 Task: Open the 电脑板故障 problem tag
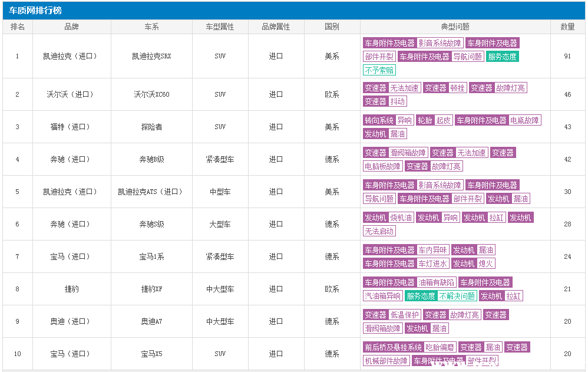tap(383, 166)
